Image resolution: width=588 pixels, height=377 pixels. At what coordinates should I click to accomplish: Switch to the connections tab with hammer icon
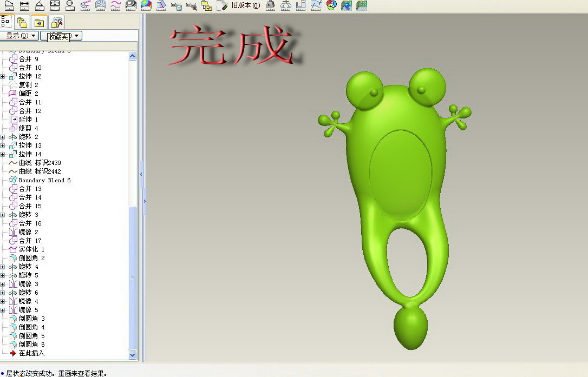pos(57,23)
